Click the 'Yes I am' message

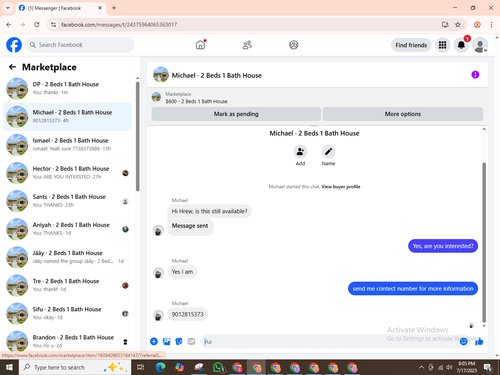tap(182, 272)
